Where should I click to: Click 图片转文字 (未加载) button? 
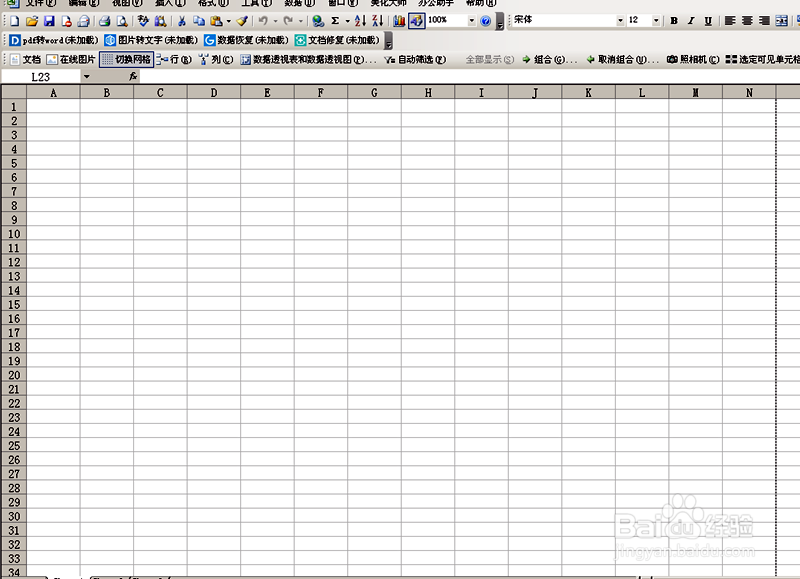(152, 40)
